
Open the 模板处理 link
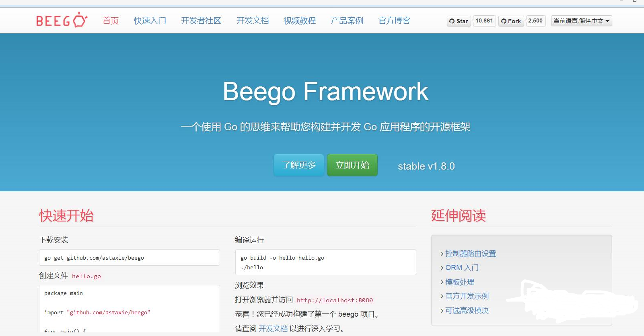(460, 282)
